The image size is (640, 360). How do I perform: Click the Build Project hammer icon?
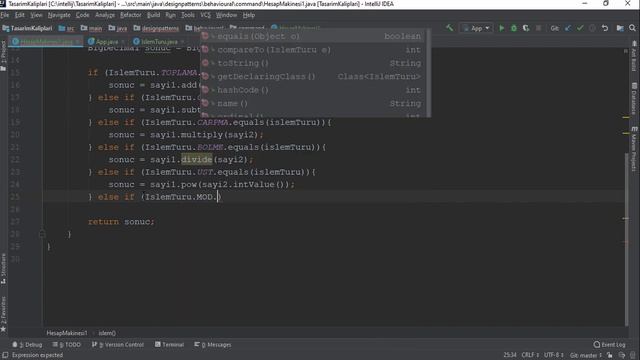click(x=449, y=28)
